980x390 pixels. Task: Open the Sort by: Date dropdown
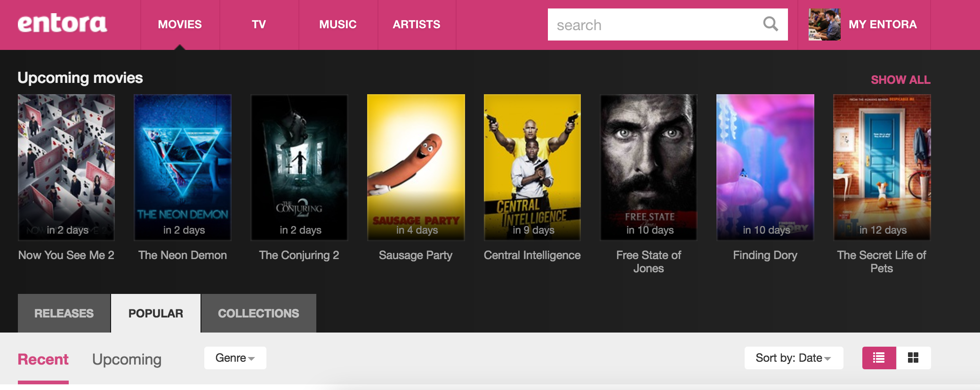coord(794,358)
